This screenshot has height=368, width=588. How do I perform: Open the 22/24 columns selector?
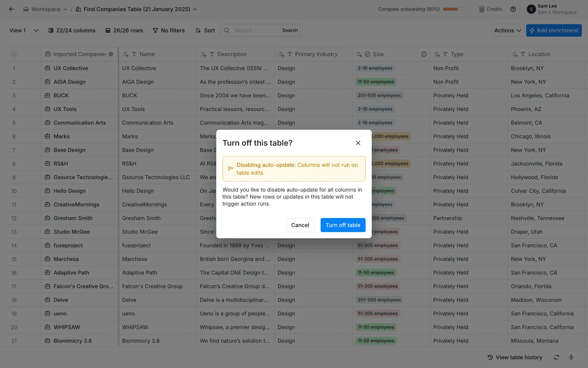pos(72,30)
